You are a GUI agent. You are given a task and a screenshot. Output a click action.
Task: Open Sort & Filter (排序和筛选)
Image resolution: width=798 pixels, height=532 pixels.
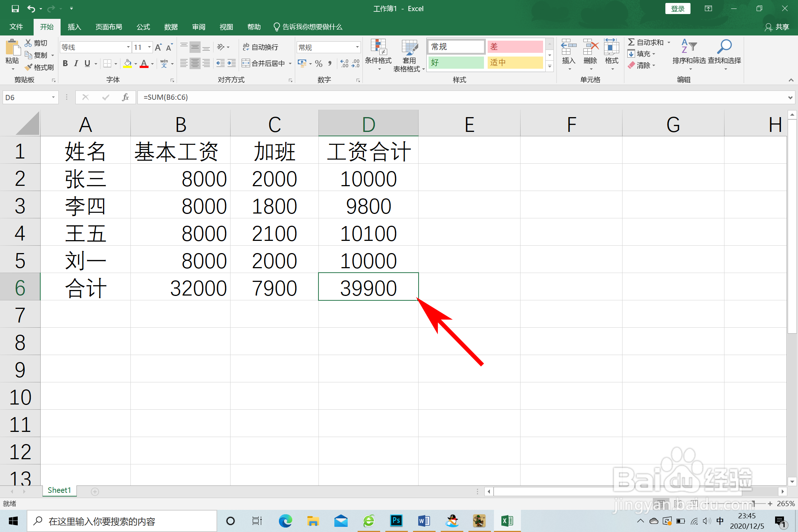pos(689,54)
